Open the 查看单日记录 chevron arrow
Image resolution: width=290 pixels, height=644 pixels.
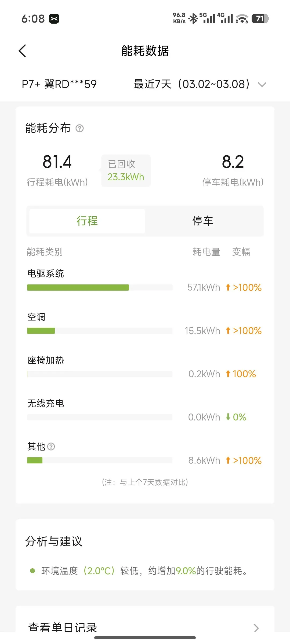click(256, 628)
